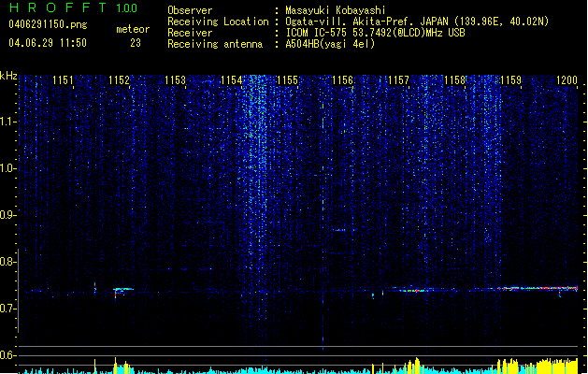Click the 1151 time marker

(63, 80)
